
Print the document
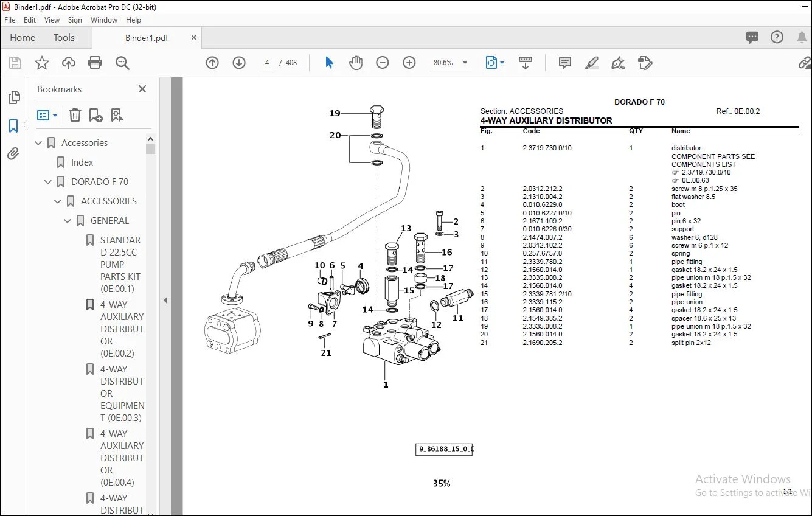(95, 63)
